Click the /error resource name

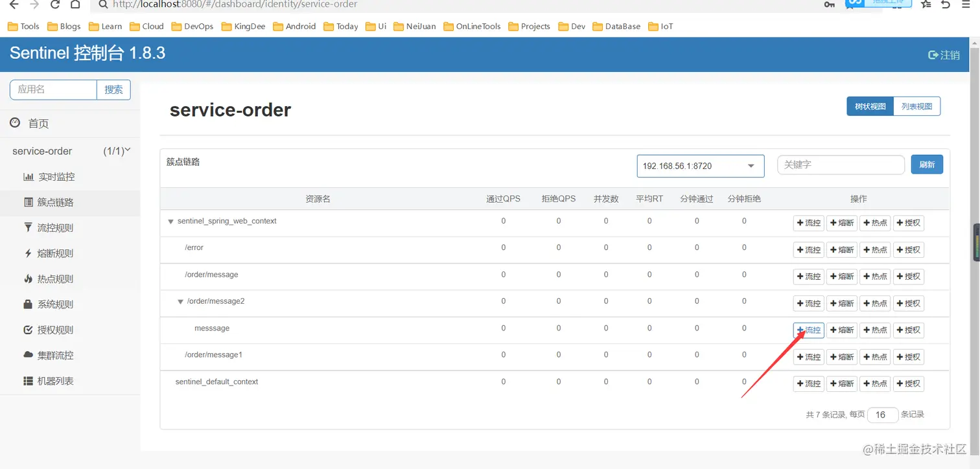click(x=194, y=247)
